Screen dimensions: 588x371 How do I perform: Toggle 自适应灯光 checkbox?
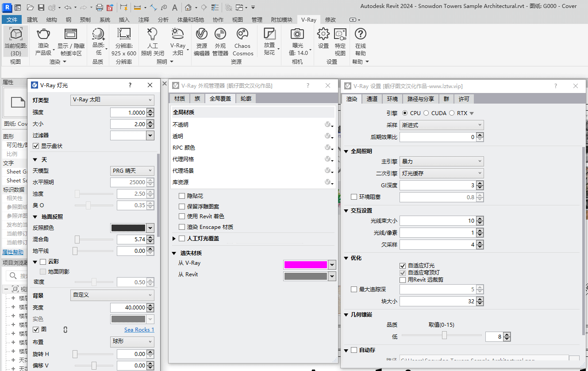click(x=403, y=266)
